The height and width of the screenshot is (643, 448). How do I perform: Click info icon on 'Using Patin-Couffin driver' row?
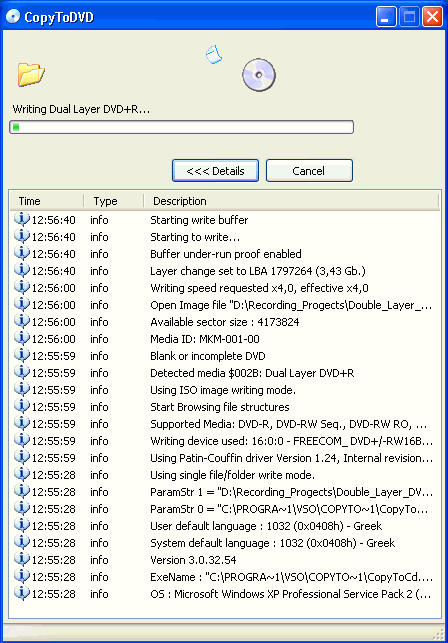tap(22, 458)
